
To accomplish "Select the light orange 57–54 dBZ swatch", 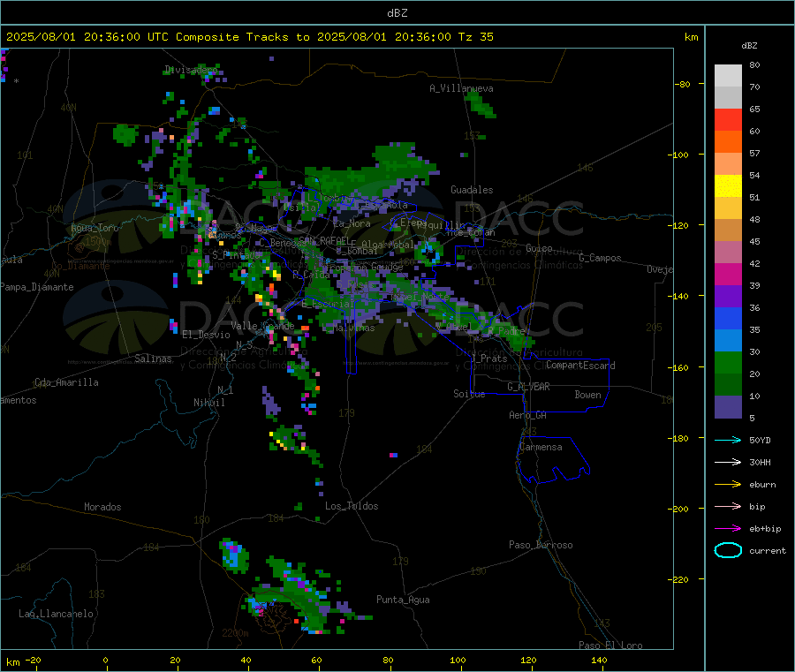I will (x=728, y=163).
